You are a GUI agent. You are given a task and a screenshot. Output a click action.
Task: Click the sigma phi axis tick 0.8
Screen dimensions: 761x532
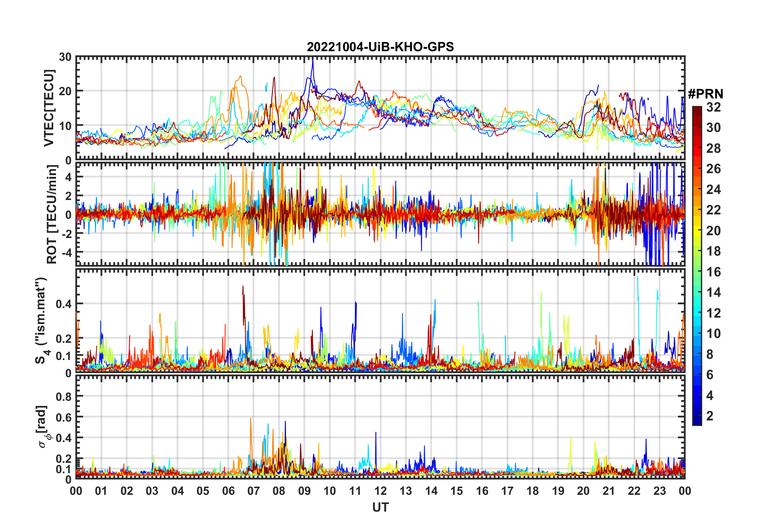click(64, 396)
